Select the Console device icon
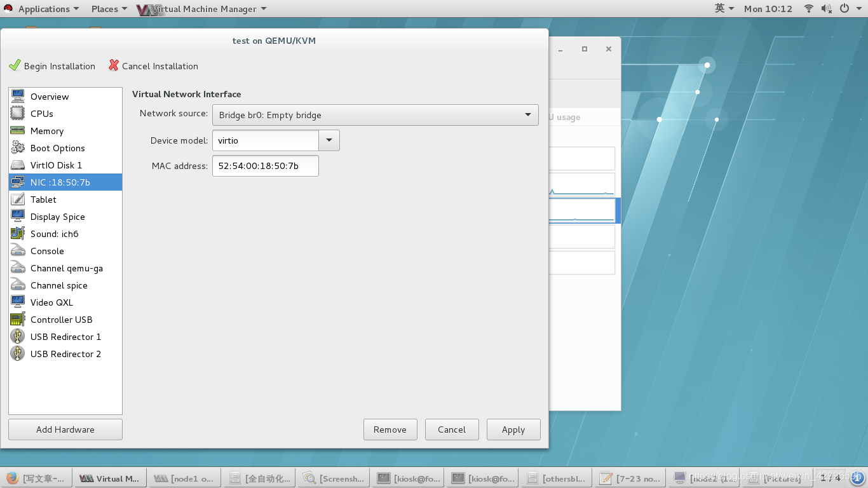 tap(18, 251)
